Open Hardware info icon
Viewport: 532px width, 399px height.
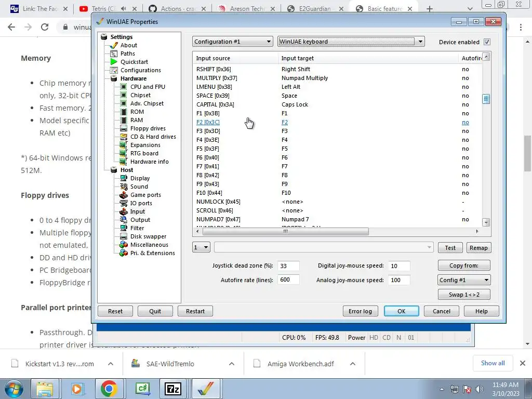[124, 162]
